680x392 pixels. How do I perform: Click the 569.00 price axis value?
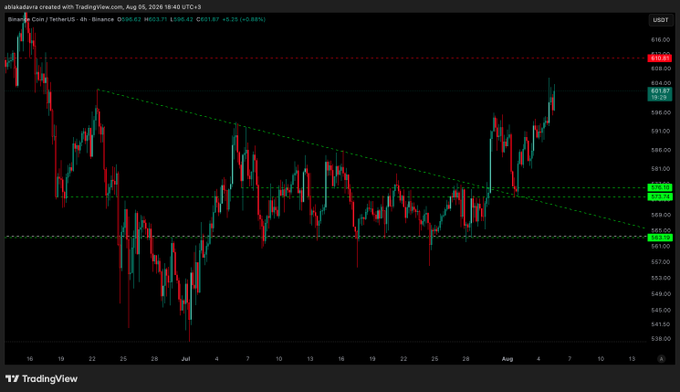(660, 215)
